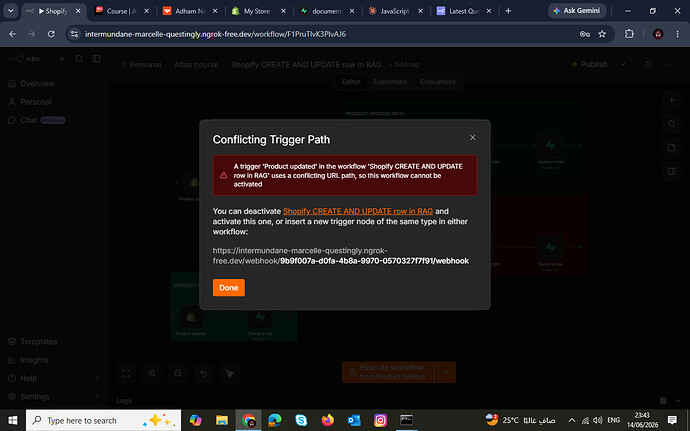The height and width of the screenshot is (431, 690).
Task: Click the browser forward arrow
Action: [32, 34]
